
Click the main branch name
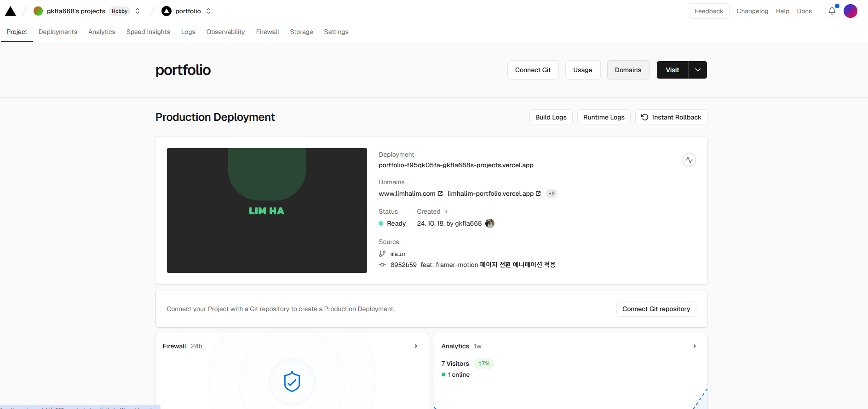[398, 254]
